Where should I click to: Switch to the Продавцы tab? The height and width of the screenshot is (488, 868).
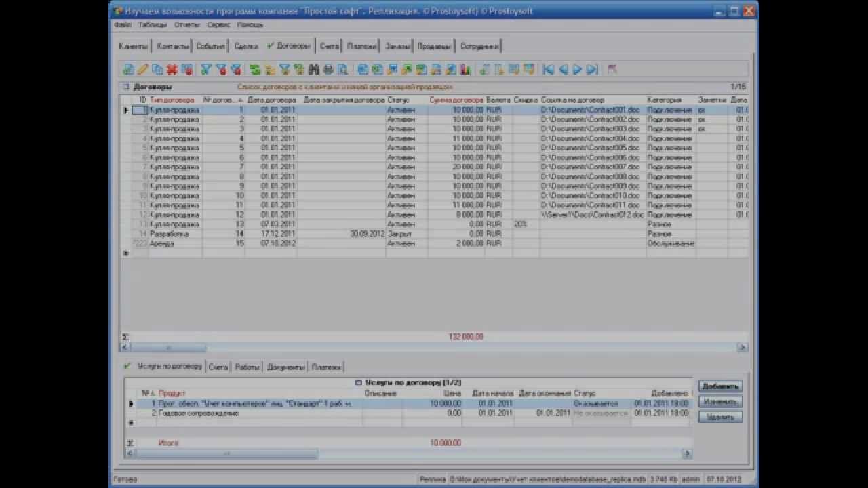(434, 46)
